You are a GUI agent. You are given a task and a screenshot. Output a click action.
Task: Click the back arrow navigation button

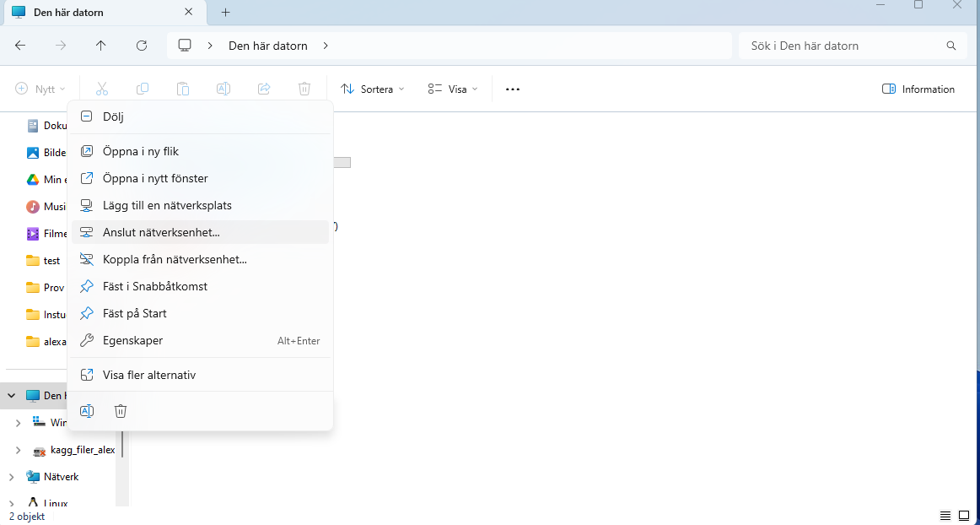click(20, 46)
